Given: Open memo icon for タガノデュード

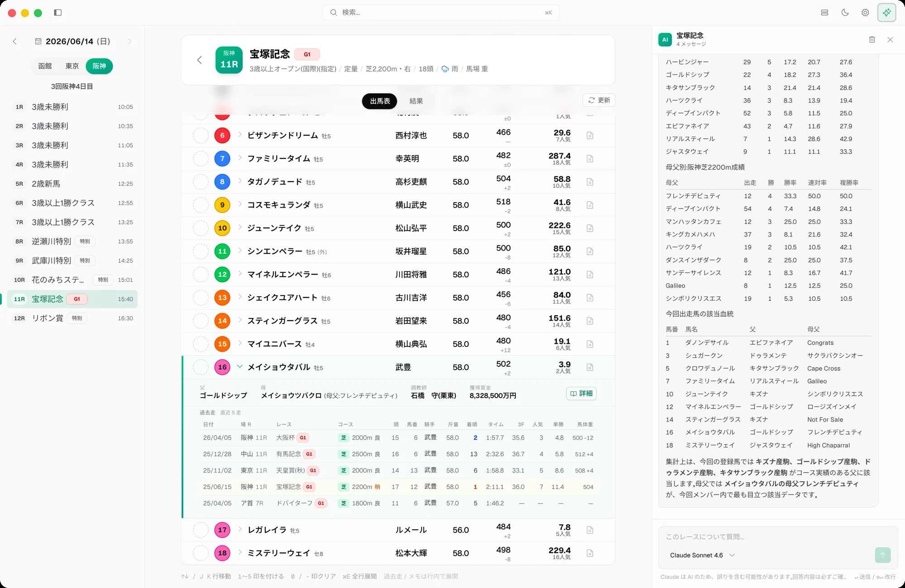Looking at the screenshot, I should pyautogui.click(x=590, y=182).
